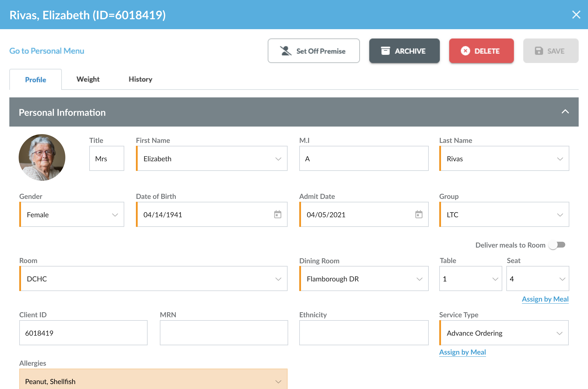Collapse the Personal Information section
Viewport: 588px width, 389px height.
point(565,112)
